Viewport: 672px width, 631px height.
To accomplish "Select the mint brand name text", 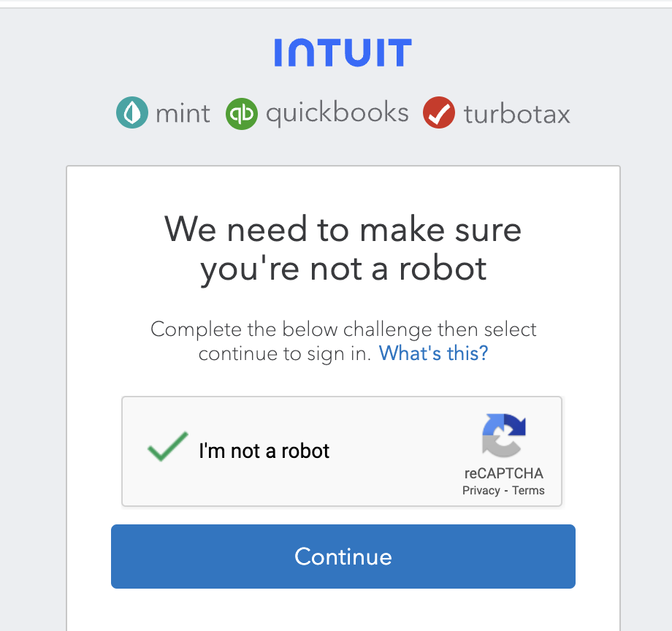I will click(x=183, y=114).
